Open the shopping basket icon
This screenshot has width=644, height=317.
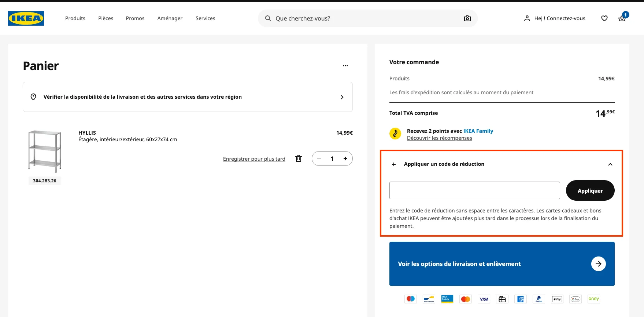622,18
